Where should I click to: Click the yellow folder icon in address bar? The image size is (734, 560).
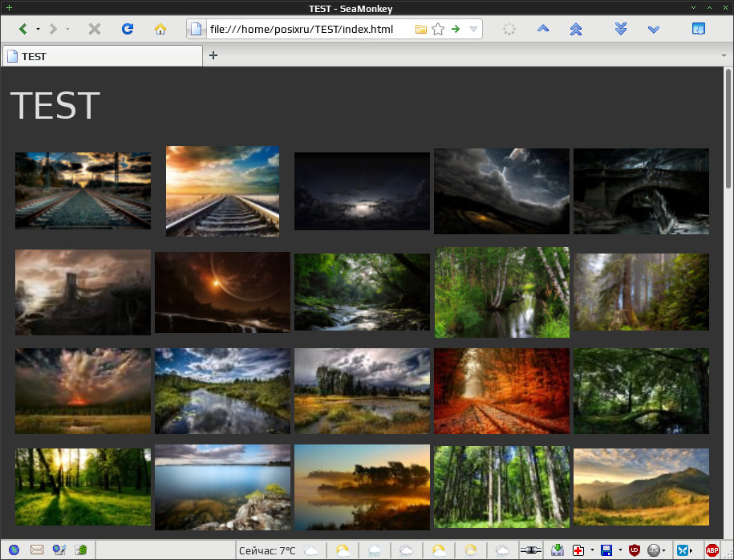(421, 29)
